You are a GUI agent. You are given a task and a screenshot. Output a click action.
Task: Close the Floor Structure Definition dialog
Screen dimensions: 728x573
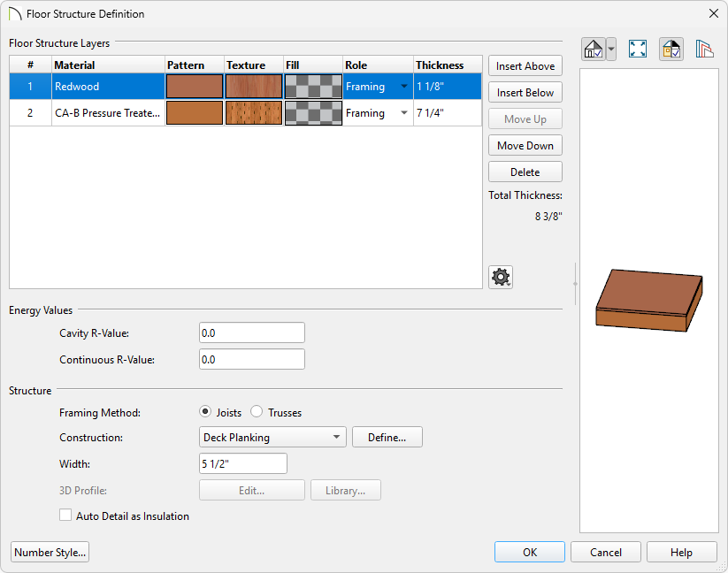point(714,13)
